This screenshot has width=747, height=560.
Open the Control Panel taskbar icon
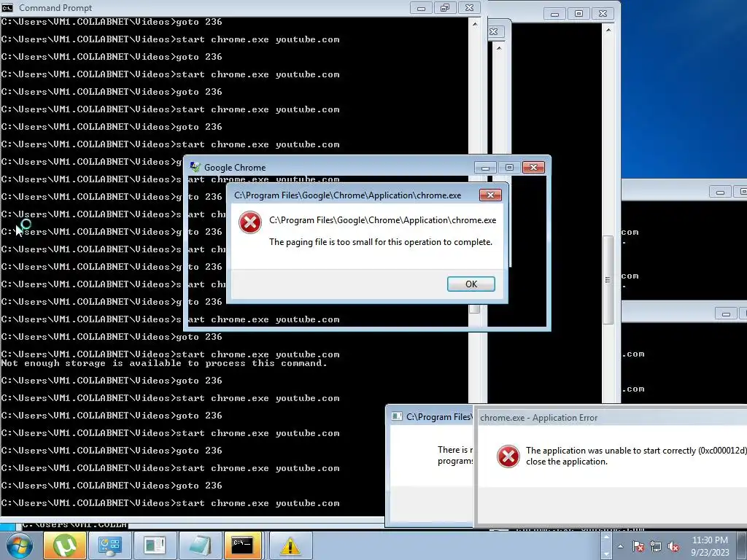(110, 545)
